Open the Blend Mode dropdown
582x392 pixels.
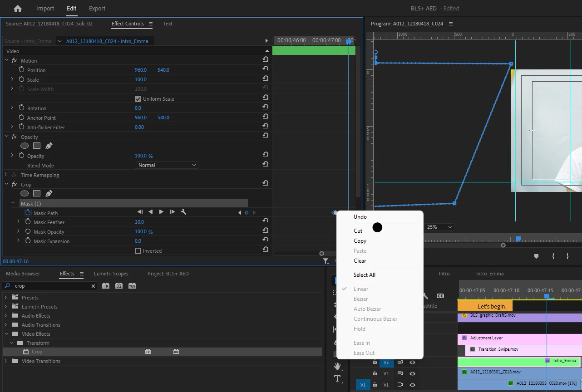[167, 165]
